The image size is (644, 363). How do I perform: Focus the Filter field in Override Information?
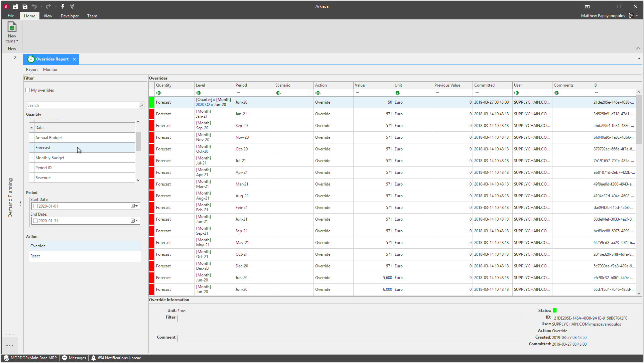(350, 319)
